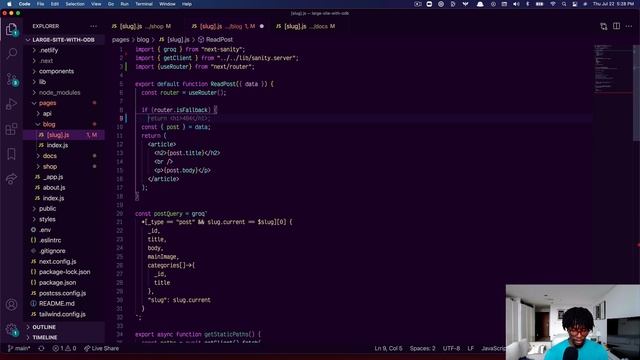This screenshot has height=360, width=640.
Task: Open Explorer more actions ellipsis
Action: click(93, 26)
